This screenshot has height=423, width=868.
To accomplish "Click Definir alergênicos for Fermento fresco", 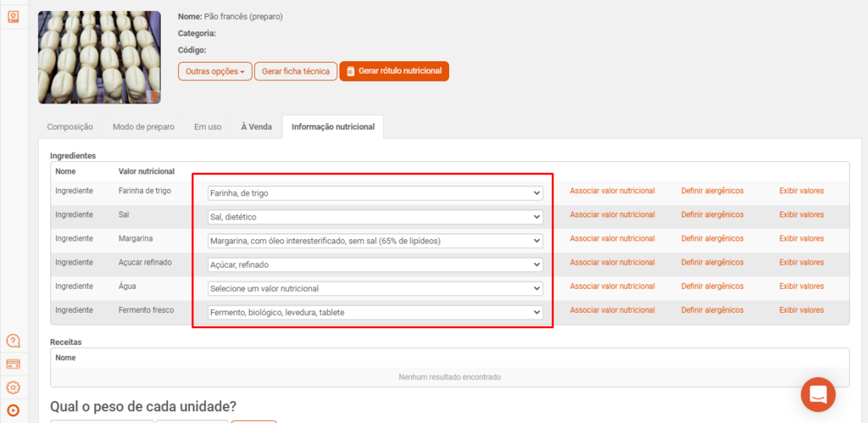I will (x=712, y=309).
